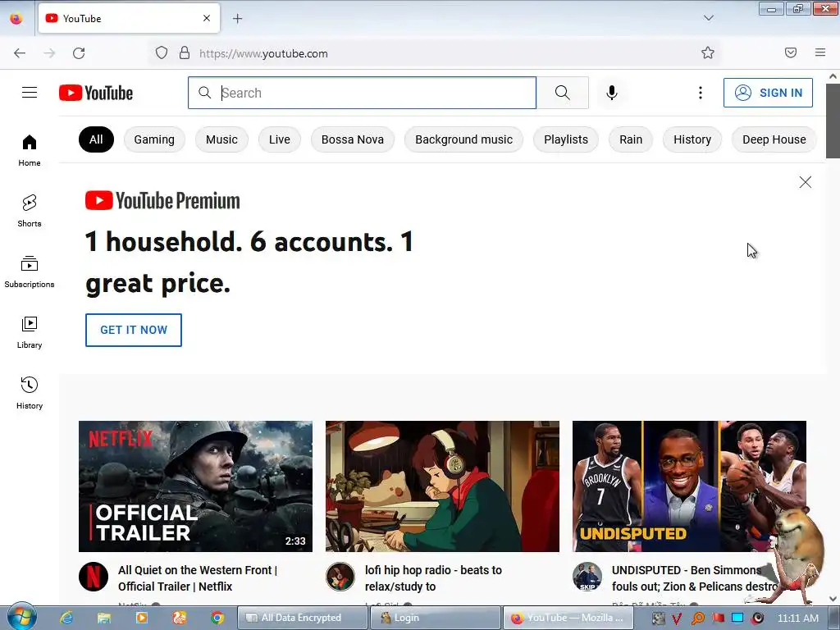Click page scrollbar down arrow
Viewport: 840px width, 630px height.
pos(833,599)
